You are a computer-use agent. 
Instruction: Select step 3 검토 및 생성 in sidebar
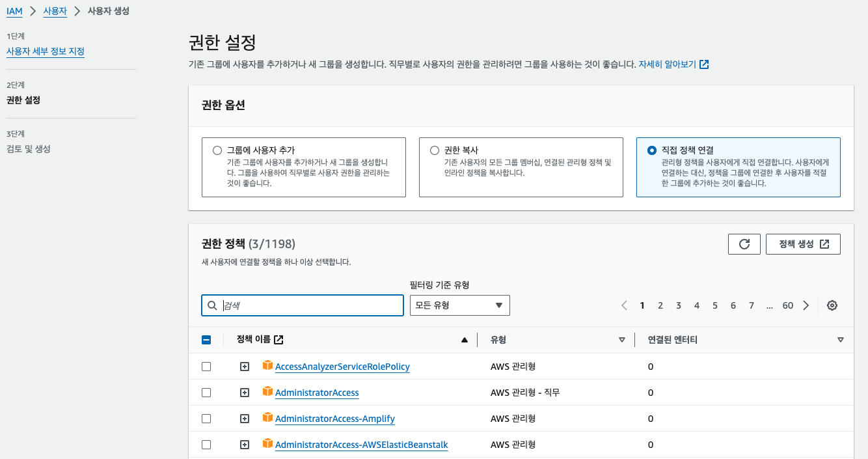[x=29, y=149]
